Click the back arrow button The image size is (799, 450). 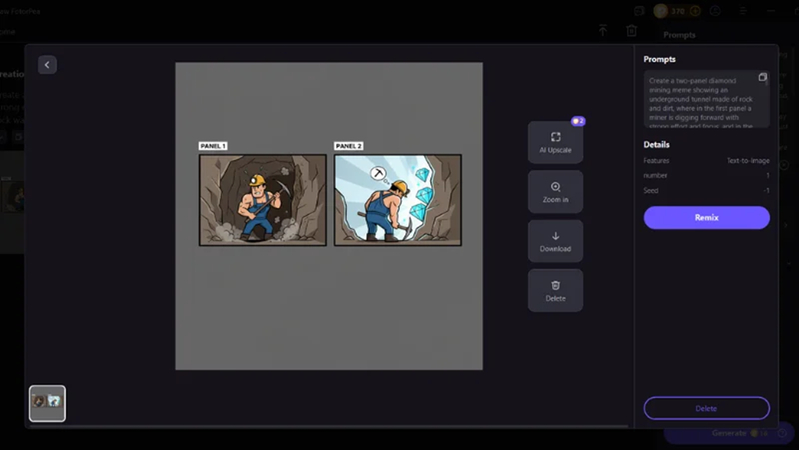point(47,64)
